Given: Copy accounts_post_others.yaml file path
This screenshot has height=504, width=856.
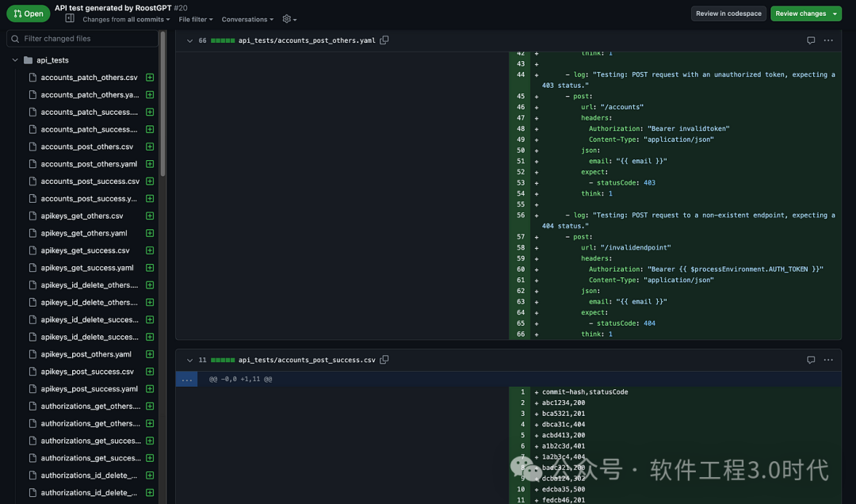Looking at the screenshot, I should click(x=384, y=40).
